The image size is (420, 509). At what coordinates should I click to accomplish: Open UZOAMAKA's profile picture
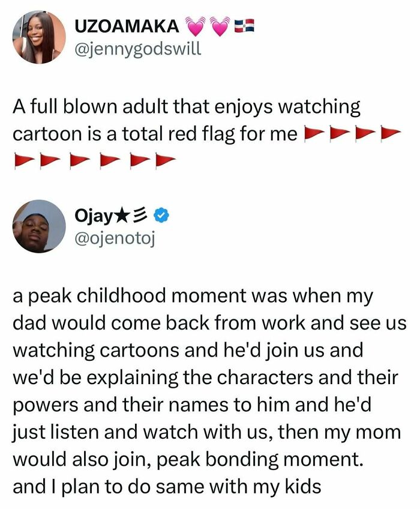(39, 37)
